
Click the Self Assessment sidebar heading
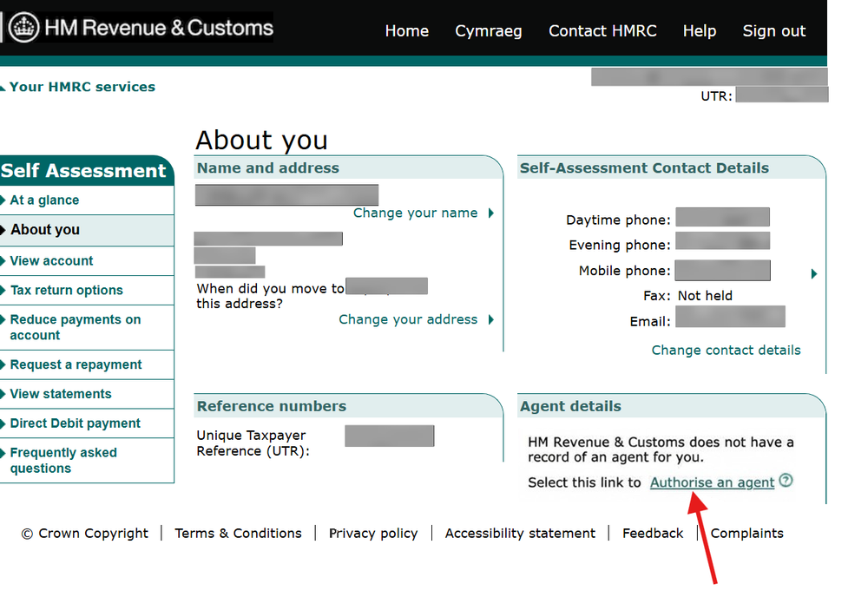(x=83, y=170)
